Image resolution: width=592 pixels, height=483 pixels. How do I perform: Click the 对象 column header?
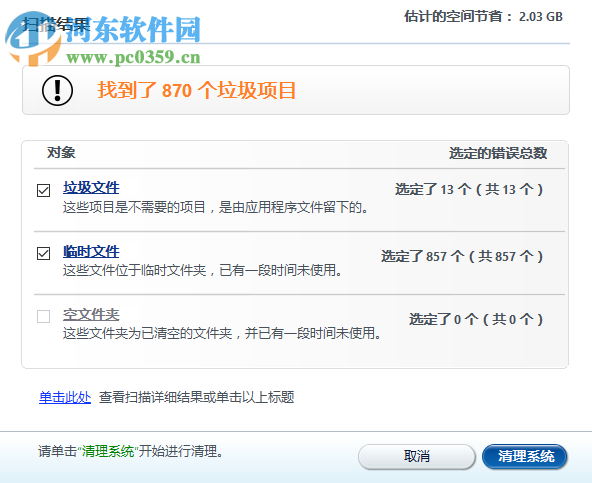[x=61, y=153]
